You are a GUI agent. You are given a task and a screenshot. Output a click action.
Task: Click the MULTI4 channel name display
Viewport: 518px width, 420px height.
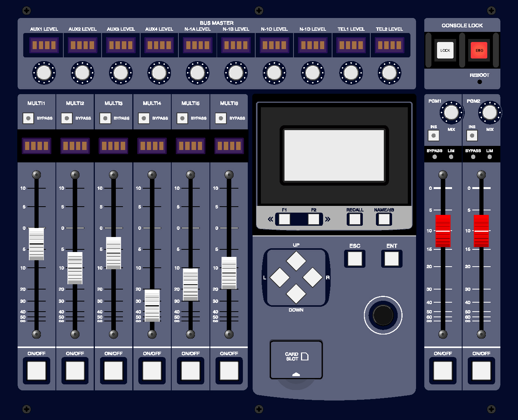click(x=152, y=146)
